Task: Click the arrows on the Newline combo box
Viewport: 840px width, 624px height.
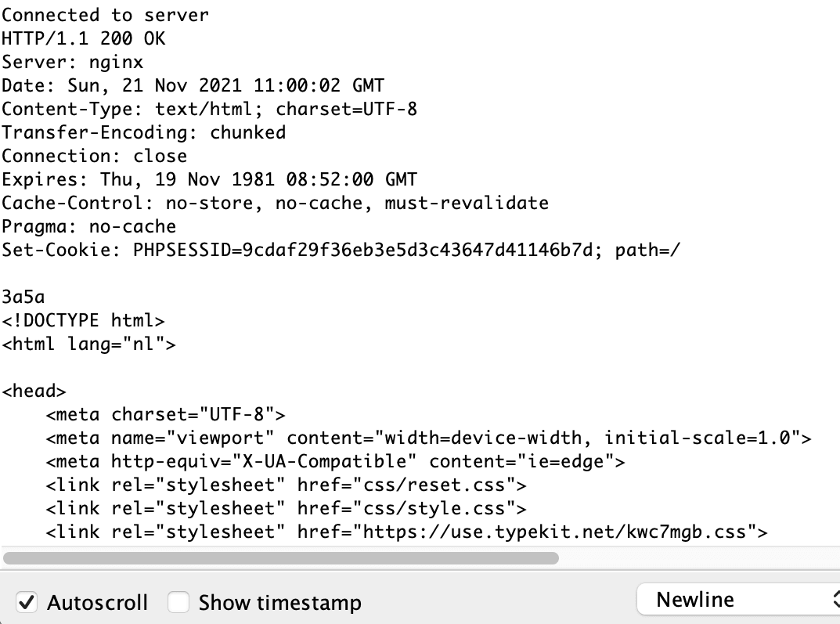Action: coord(836,600)
